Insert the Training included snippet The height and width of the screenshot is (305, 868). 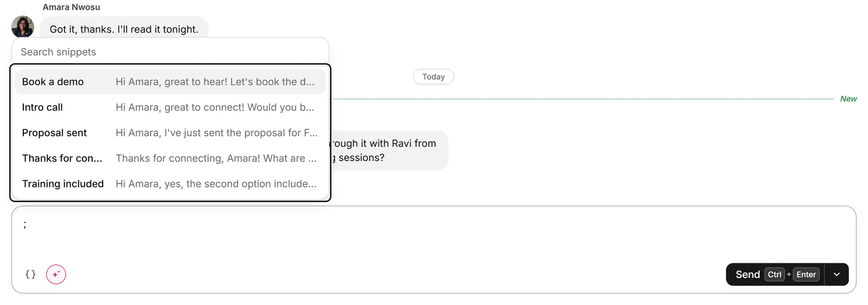point(170,184)
